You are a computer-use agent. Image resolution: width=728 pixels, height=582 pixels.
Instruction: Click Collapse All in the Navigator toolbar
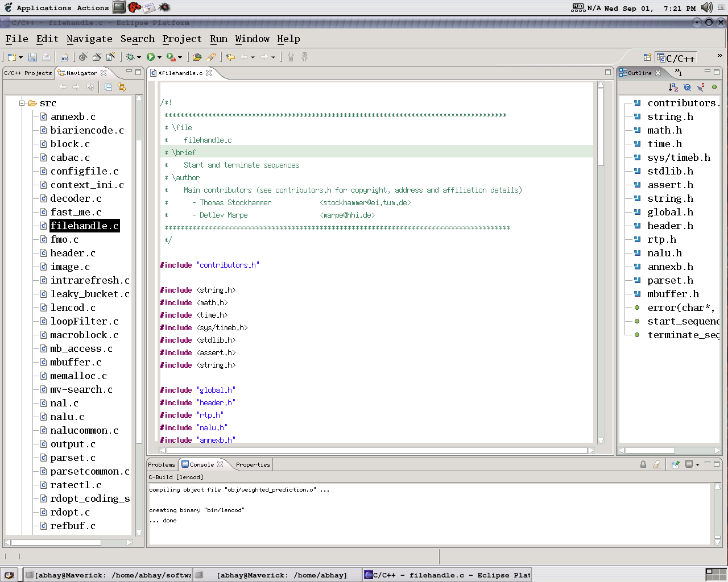(108, 87)
